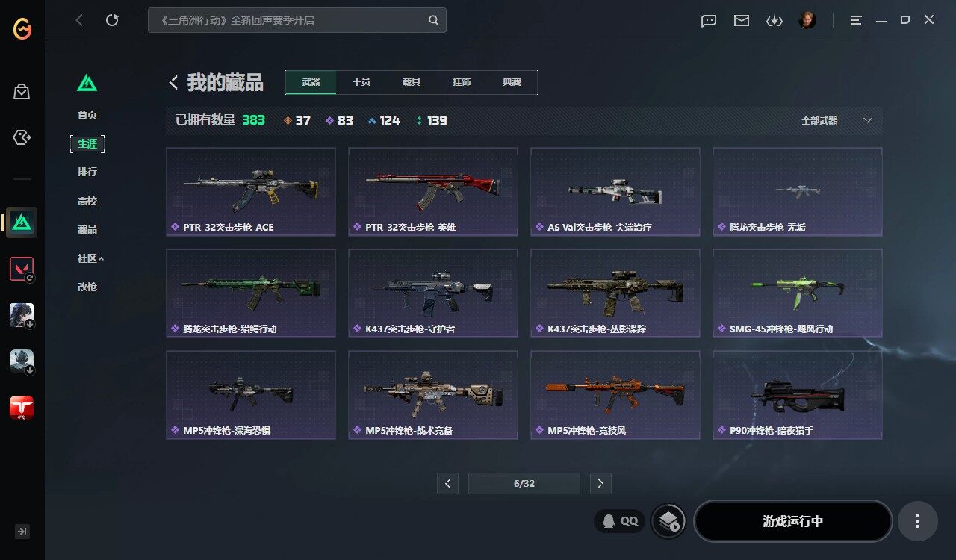The height and width of the screenshot is (560, 956).
Task: Open the 排行 sidebar item
Action: 87,172
